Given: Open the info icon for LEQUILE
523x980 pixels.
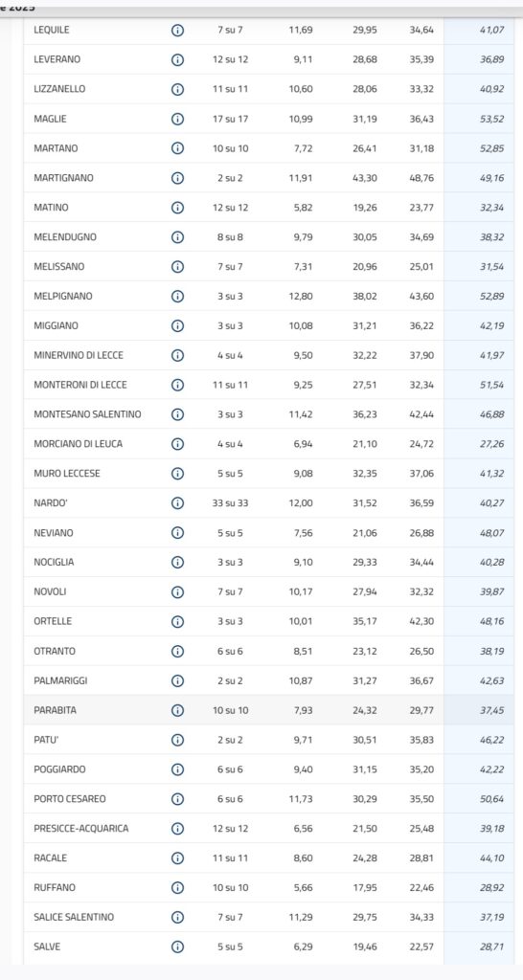Looking at the screenshot, I should pyautogui.click(x=177, y=30).
